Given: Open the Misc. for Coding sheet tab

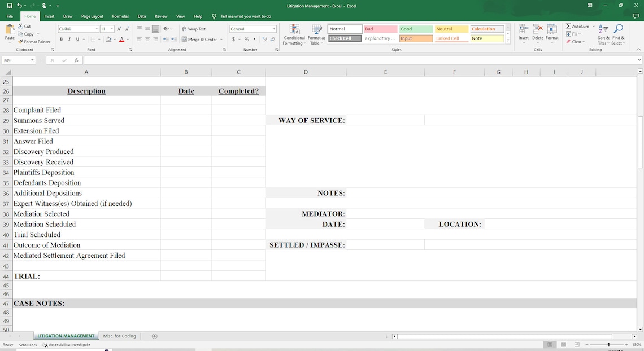Looking at the screenshot, I should tap(119, 336).
